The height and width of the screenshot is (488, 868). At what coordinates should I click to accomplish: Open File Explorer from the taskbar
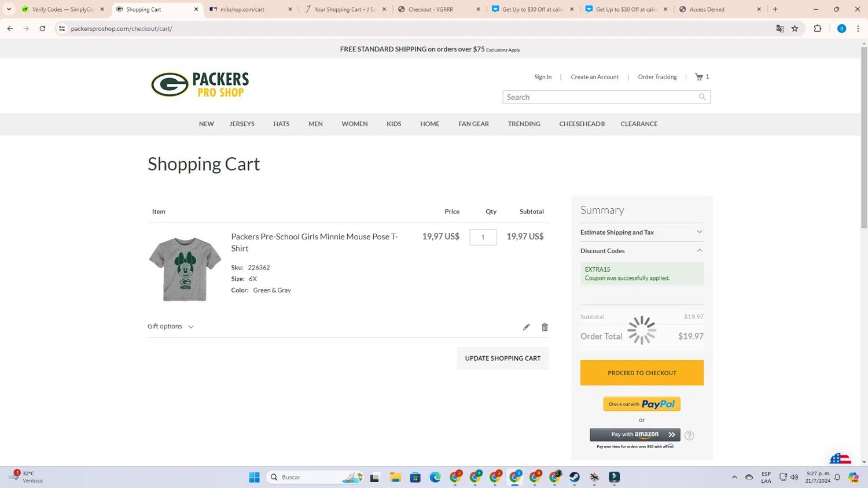tap(395, 477)
